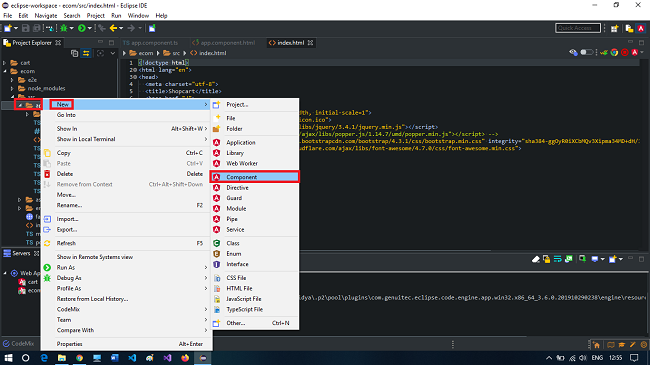Open Firefox from the taskbar
The image size is (650, 365).
[185, 358]
